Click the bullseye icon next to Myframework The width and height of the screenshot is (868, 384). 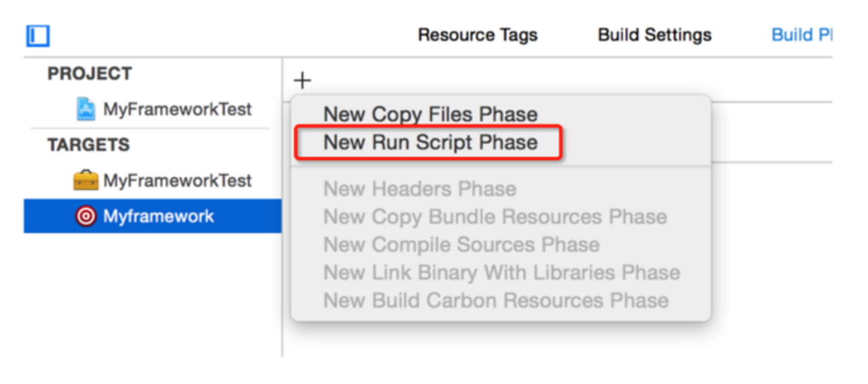(x=86, y=216)
